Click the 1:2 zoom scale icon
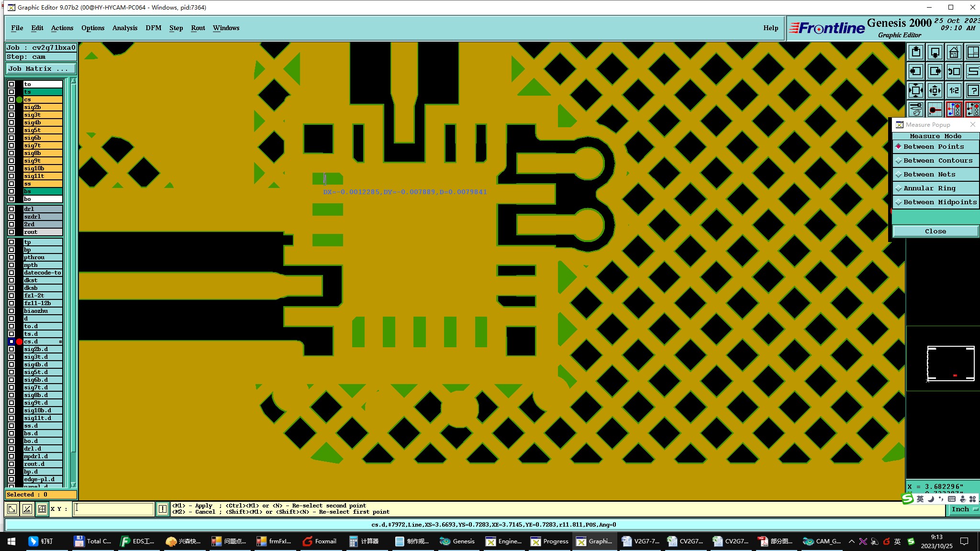 (954, 90)
